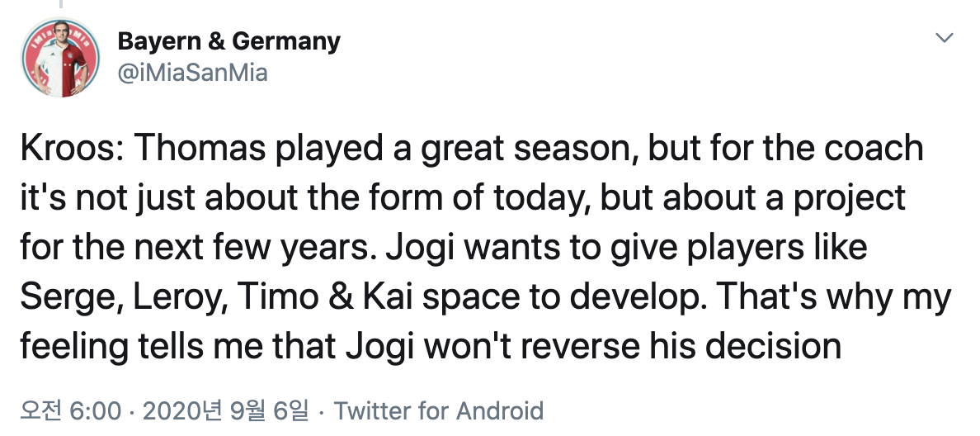Open the Twitter for Android source link

(x=438, y=410)
